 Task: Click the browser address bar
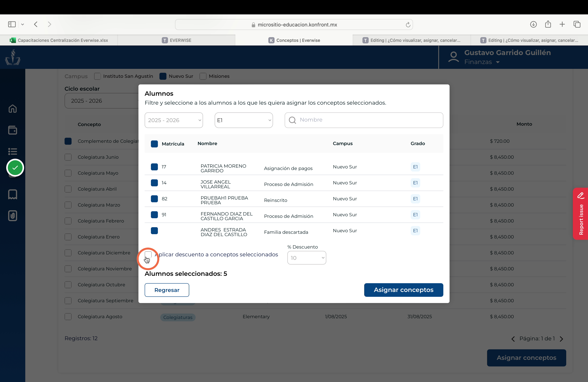click(294, 25)
